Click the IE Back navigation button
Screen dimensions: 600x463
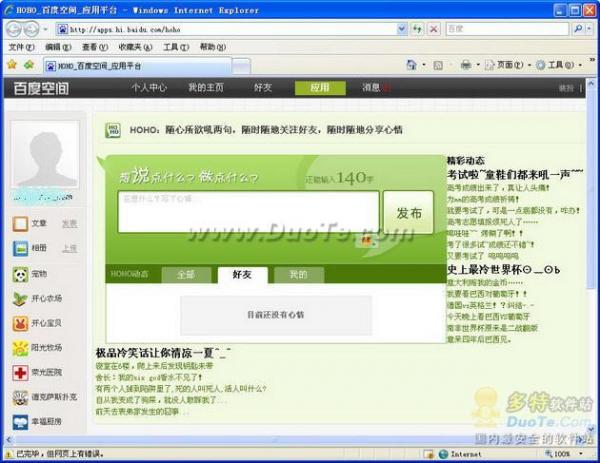(14, 29)
